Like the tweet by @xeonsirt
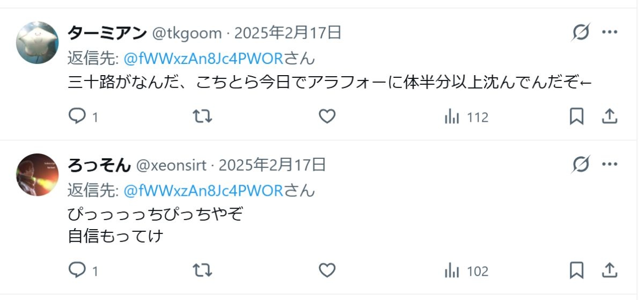 click(327, 270)
